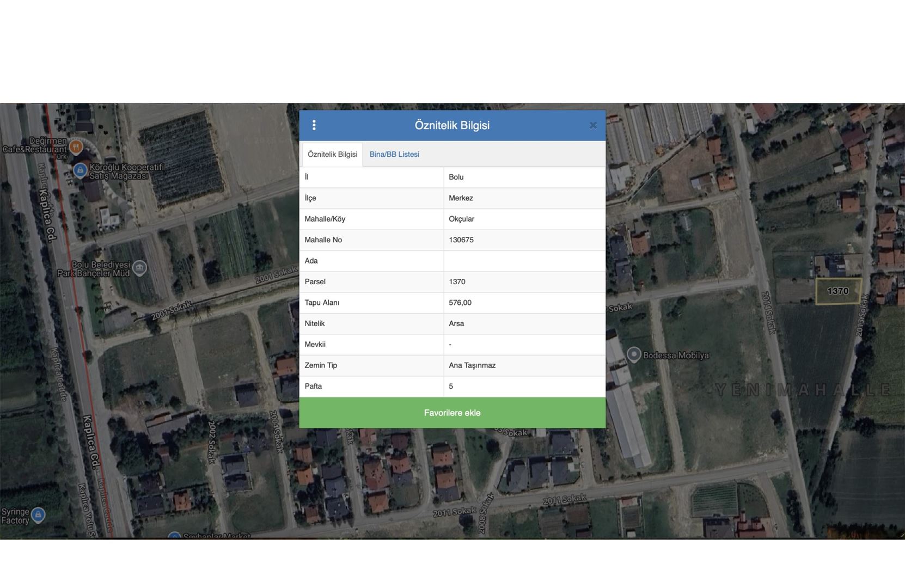Click the Okçular Mahalle/Köy value
Screen dimensions: 905x588
point(461,219)
